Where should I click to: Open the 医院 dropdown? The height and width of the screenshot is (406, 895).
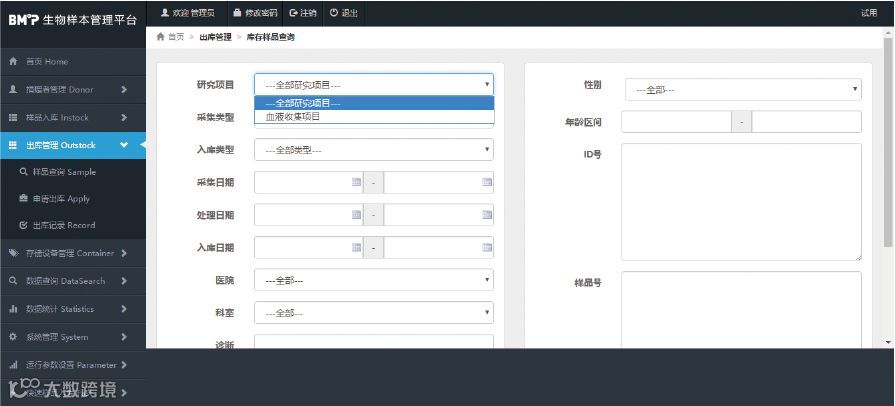point(374,280)
